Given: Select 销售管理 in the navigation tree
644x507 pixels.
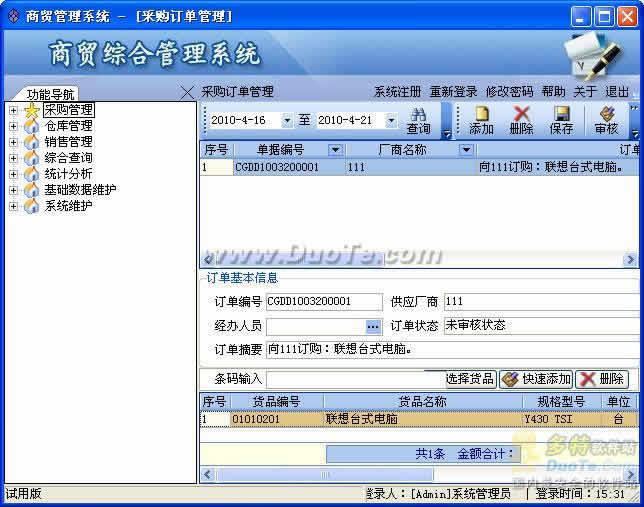Looking at the screenshot, I should 68,142.
